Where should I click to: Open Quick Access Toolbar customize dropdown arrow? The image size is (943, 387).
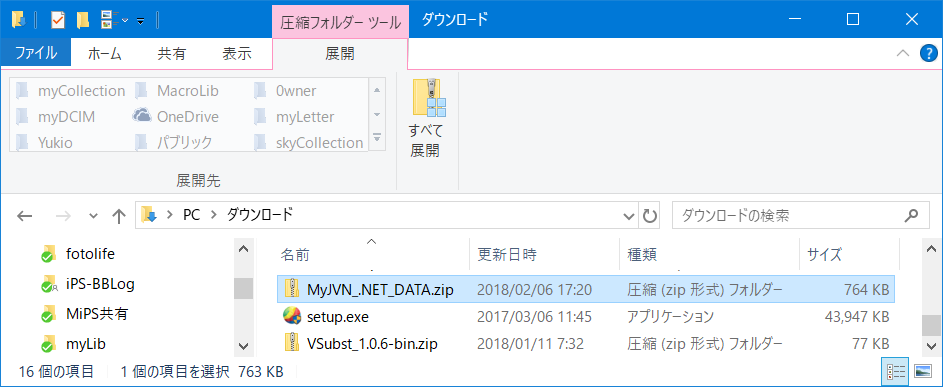(x=141, y=21)
